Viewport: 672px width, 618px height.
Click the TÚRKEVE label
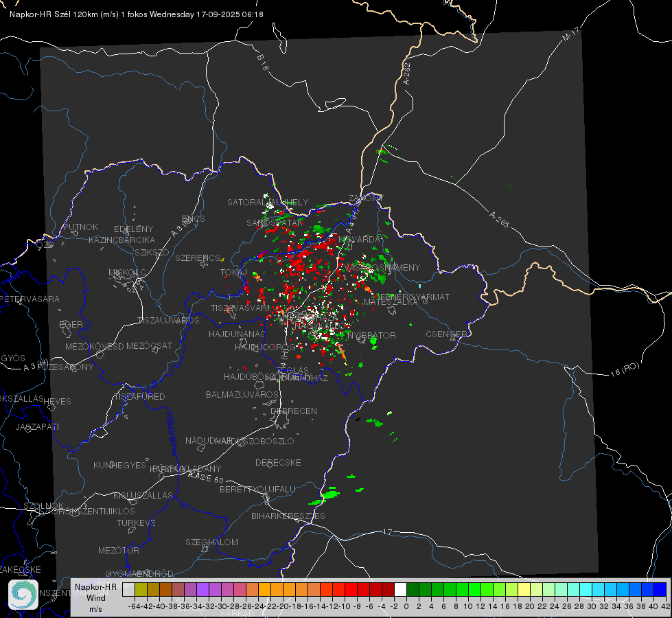tap(136, 523)
